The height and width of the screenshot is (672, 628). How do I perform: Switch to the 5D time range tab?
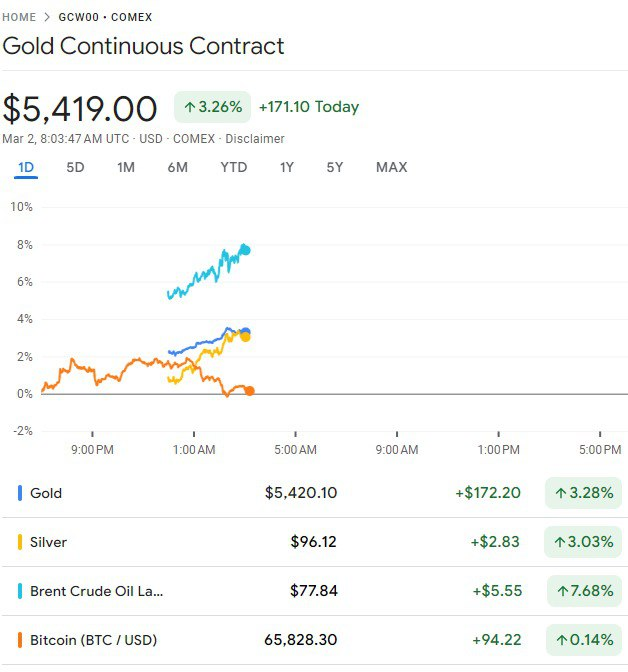click(x=75, y=167)
